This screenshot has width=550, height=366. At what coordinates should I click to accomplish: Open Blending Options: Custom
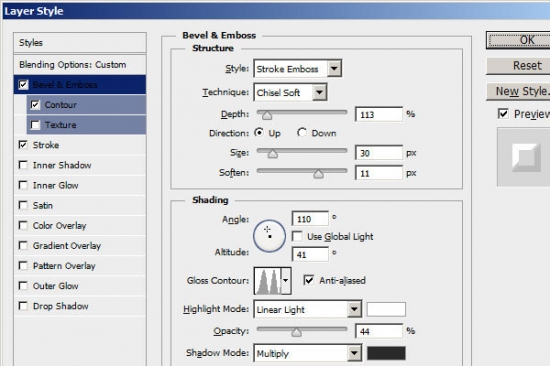[x=80, y=65]
